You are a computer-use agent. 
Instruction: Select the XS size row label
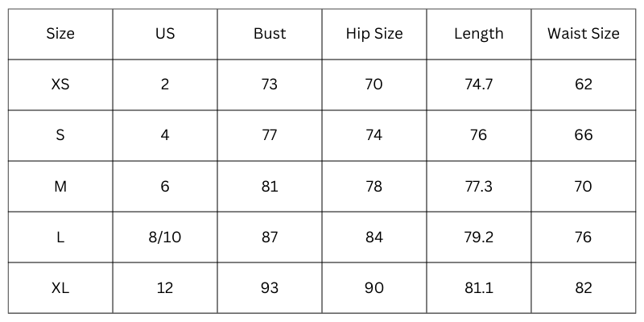[x=60, y=85]
